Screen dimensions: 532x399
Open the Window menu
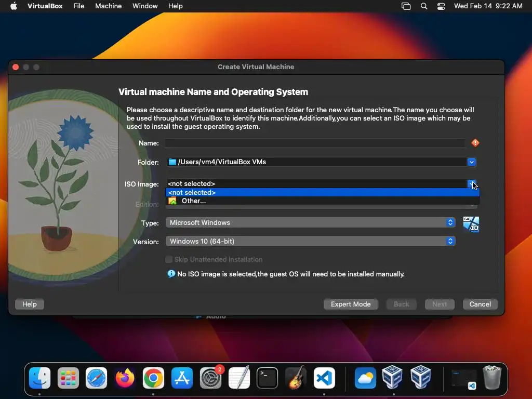145,6
